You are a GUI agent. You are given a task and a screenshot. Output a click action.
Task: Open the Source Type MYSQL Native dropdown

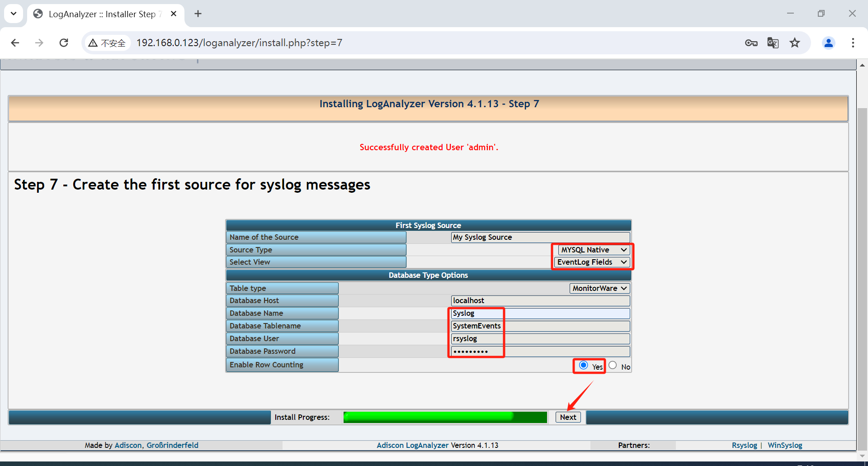point(594,250)
